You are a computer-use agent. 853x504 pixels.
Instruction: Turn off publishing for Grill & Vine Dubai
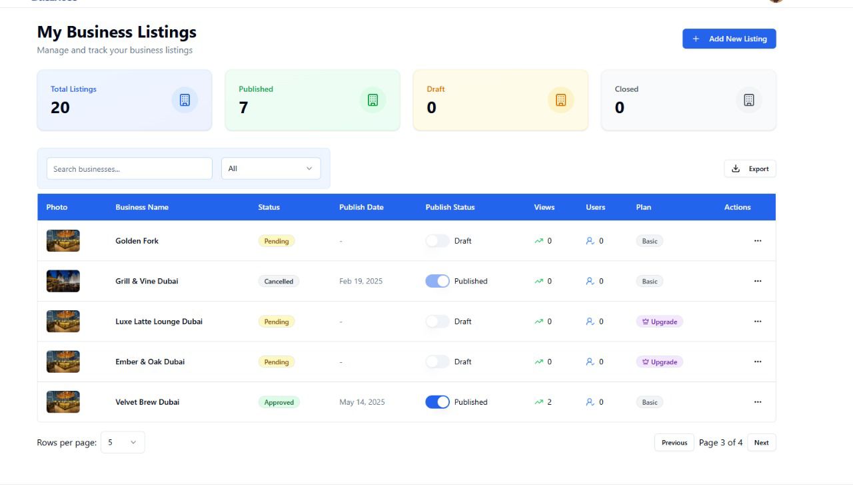pos(437,281)
